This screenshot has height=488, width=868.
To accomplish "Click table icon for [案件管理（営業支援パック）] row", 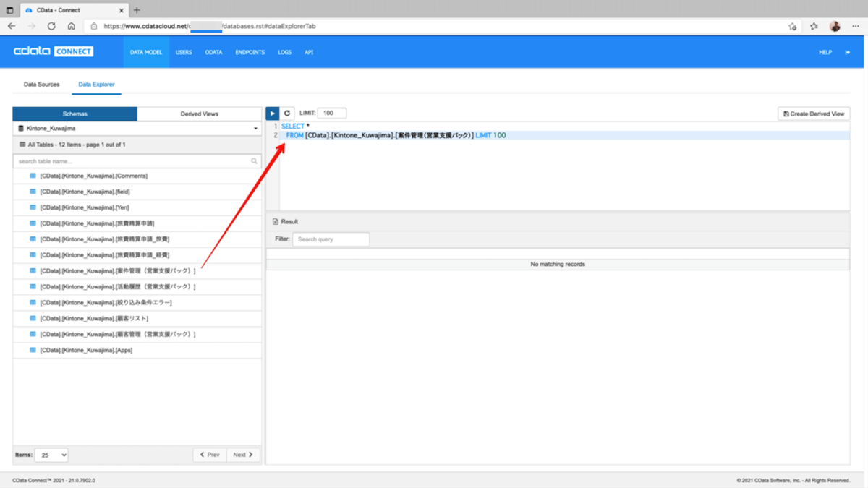I will 33,271.
